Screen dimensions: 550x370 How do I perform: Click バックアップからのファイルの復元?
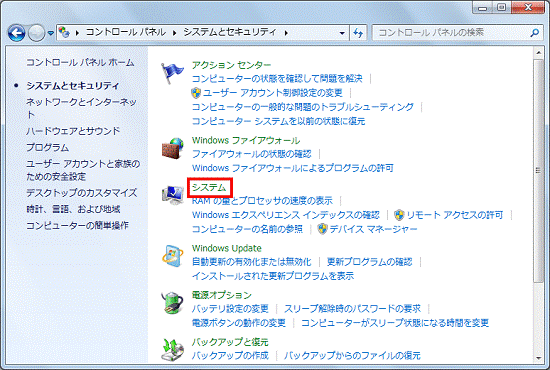point(353,356)
